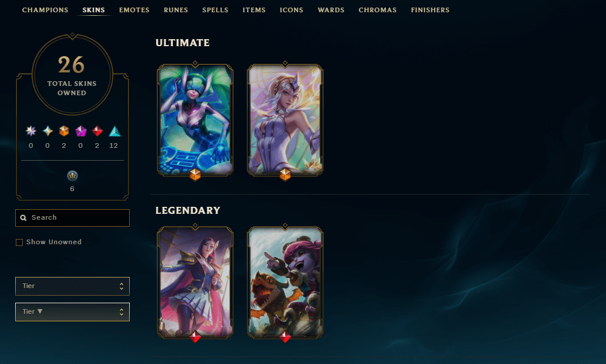Switch to the Champions tab
The height and width of the screenshot is (364, 606).
point(45,10)
